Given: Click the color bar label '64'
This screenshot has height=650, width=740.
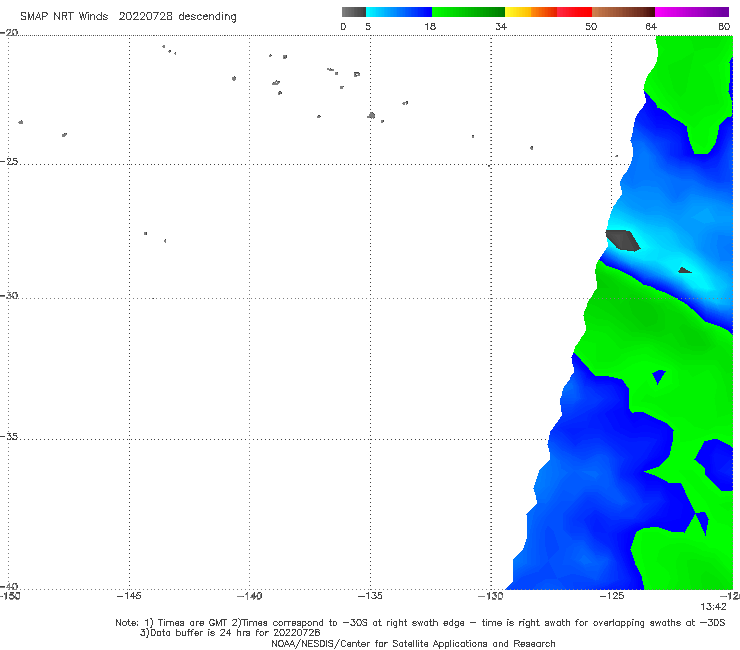Looking at the screenshot, I should (x=651, y=26).
